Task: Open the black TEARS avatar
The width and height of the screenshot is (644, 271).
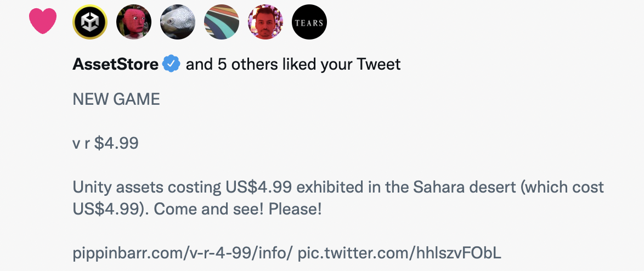Action: [309, 22]
